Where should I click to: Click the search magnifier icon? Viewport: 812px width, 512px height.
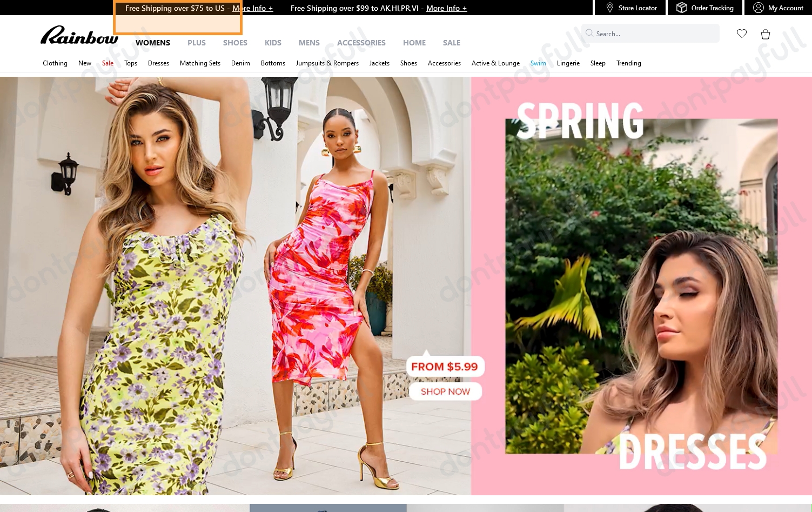click(589, 33)
